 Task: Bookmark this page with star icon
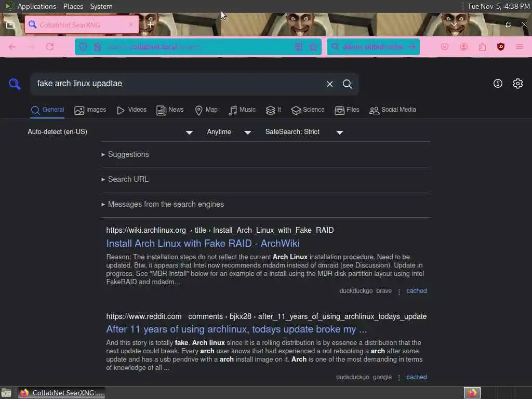tap(313, 47)
